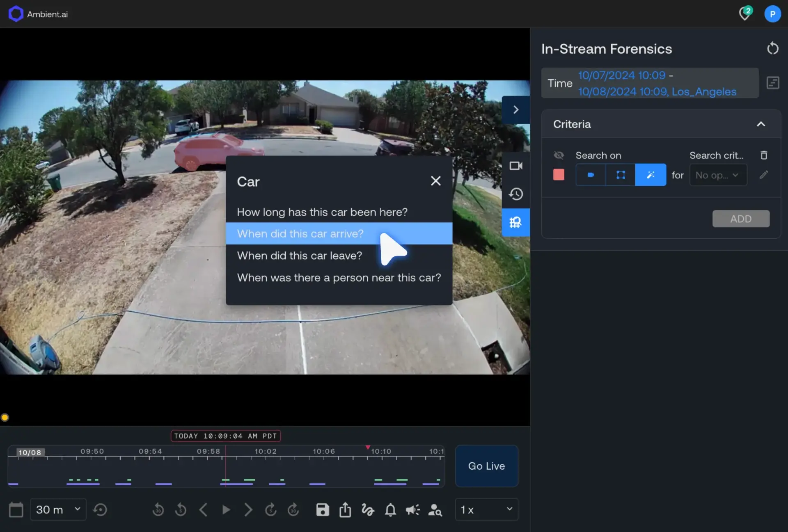The image size is (788, 532).
Task: Edit criteria with the pencil icon
Action: 763,175
